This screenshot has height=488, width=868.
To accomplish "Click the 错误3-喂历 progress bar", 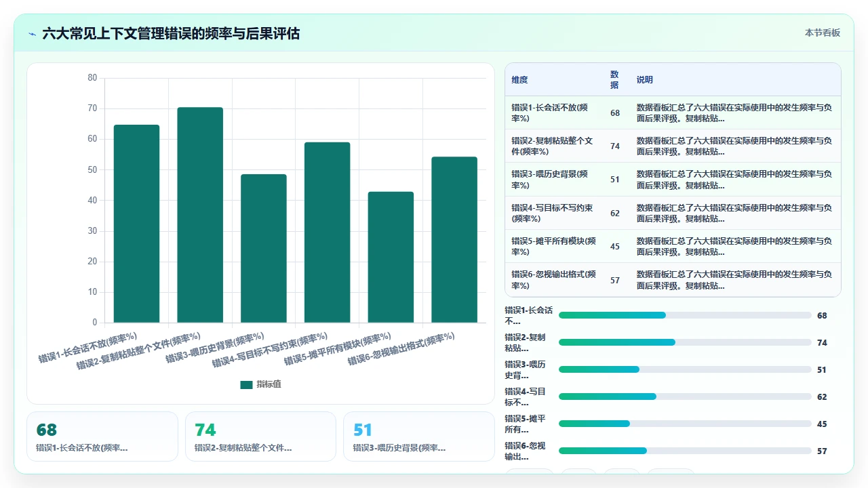I will pyautogui.click(x=685, y=369).
